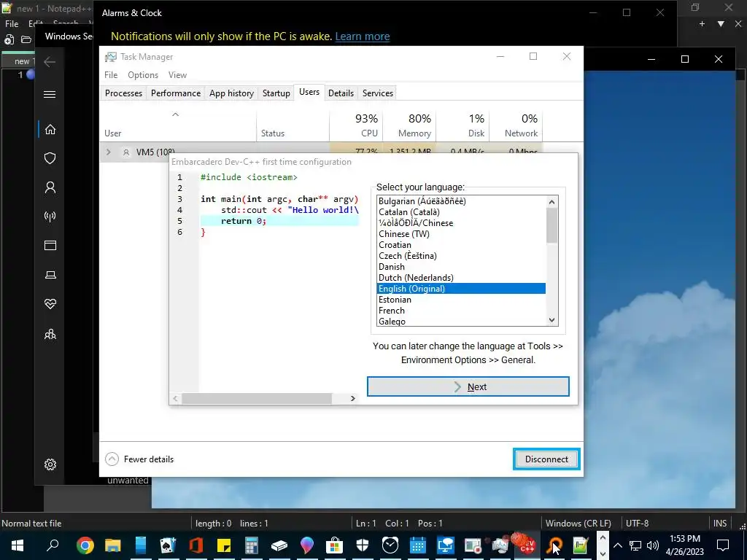
Task: Select Danish in language list
Action: coord(461,267)
